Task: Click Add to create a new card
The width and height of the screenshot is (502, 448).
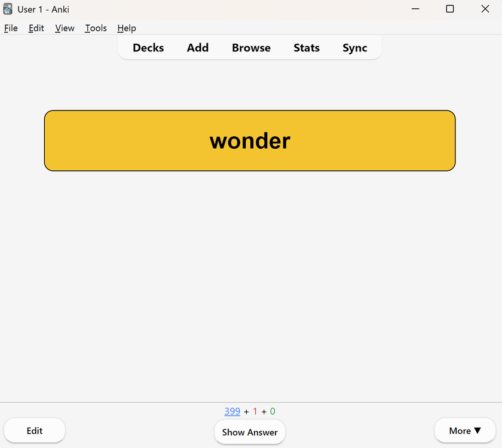Action: point(198,48)
